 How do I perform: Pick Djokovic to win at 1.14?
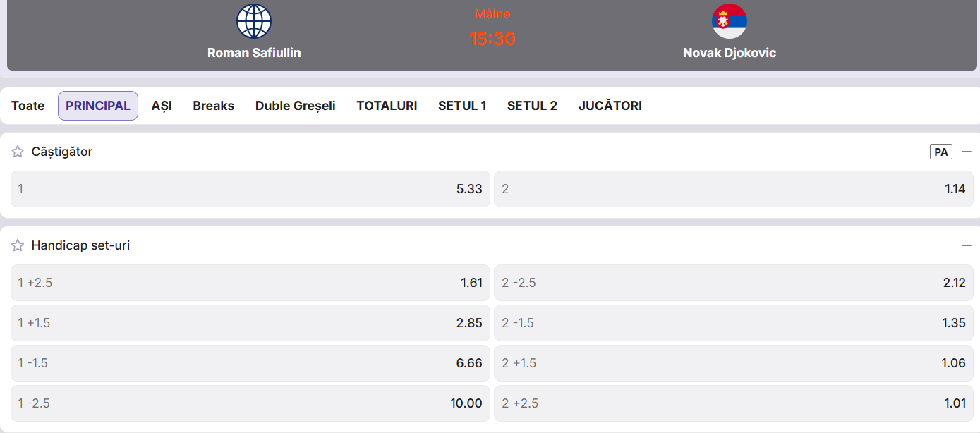[x=733, y=189]
